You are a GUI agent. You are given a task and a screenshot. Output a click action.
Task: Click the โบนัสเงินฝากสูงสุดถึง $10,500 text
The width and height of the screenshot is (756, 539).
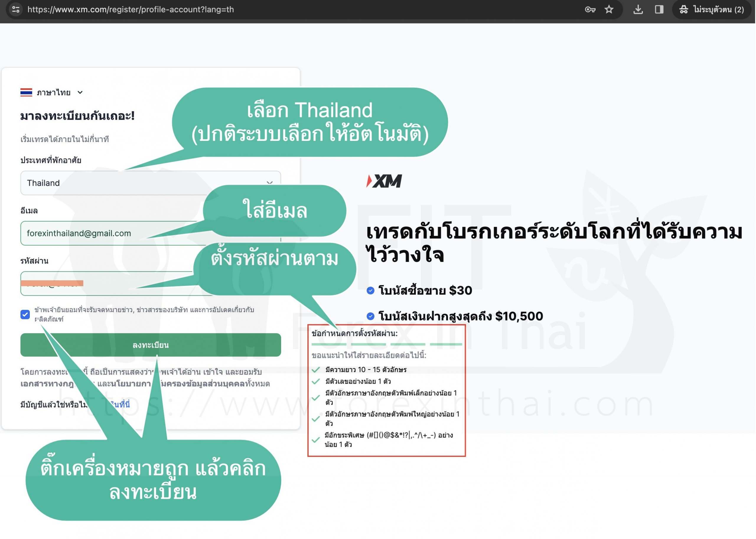tap(461, 316)
